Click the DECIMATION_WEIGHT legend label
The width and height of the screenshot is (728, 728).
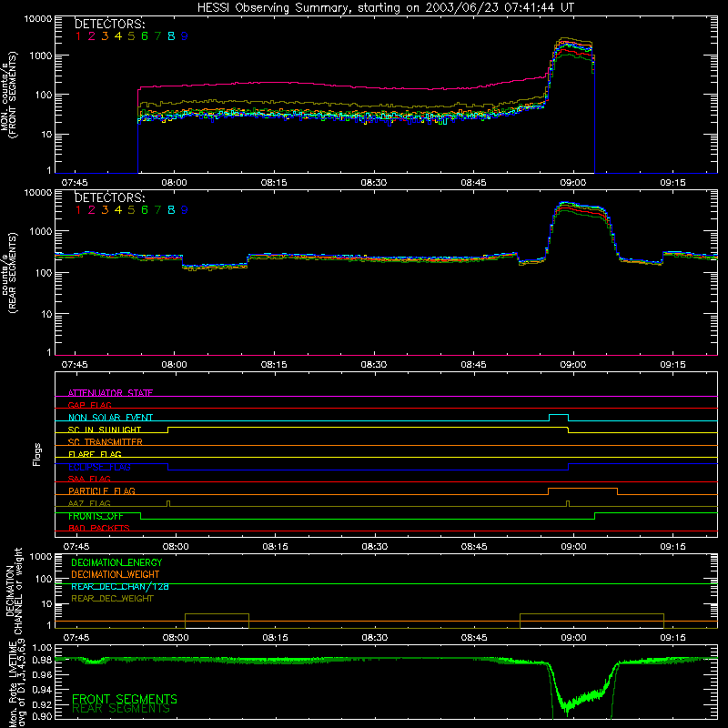(x=116, y=574)
